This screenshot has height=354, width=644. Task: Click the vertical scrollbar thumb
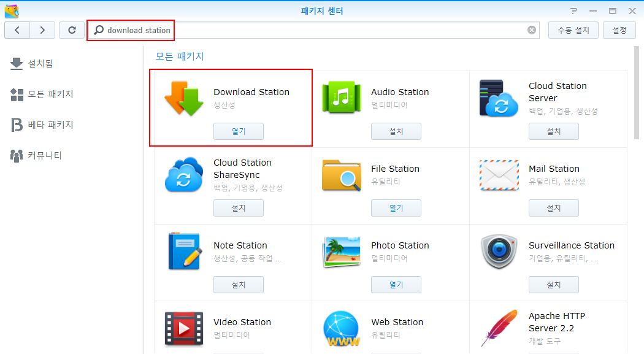pos(637,93)
